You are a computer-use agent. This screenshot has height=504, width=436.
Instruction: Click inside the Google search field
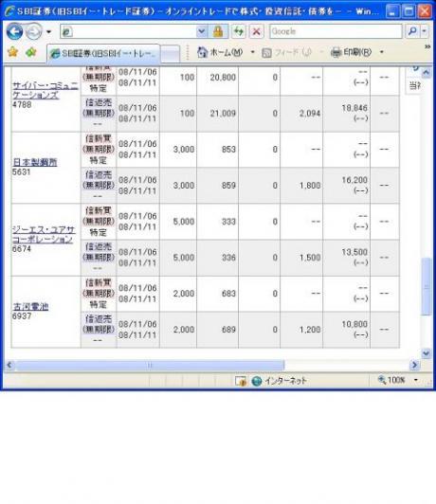point(336,31)
